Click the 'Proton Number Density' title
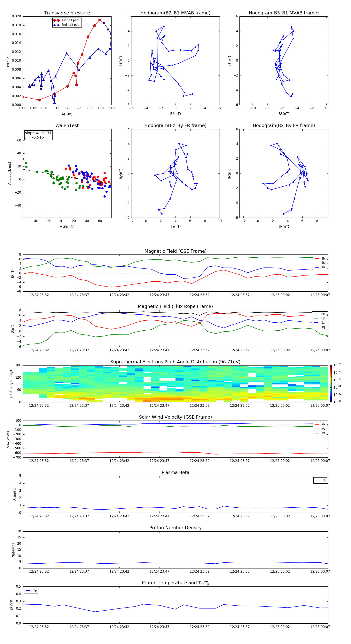Viewport: 351px width, 644px height. 175,528
